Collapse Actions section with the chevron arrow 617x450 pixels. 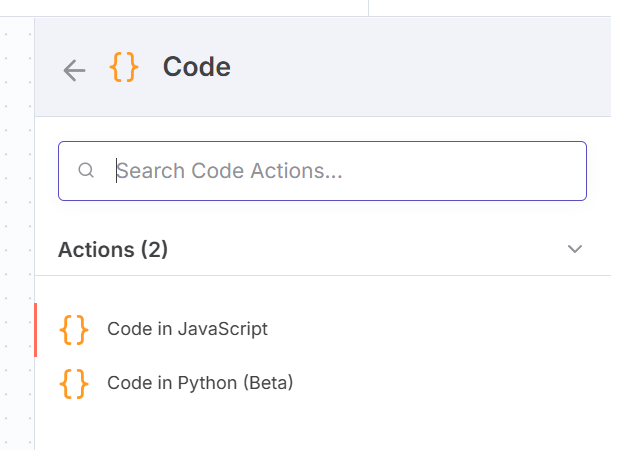(x=575, y=249)
